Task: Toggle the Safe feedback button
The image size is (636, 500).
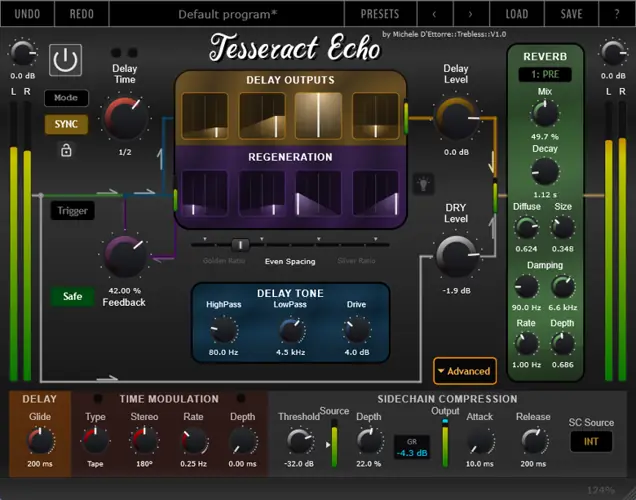Action: 73,296
